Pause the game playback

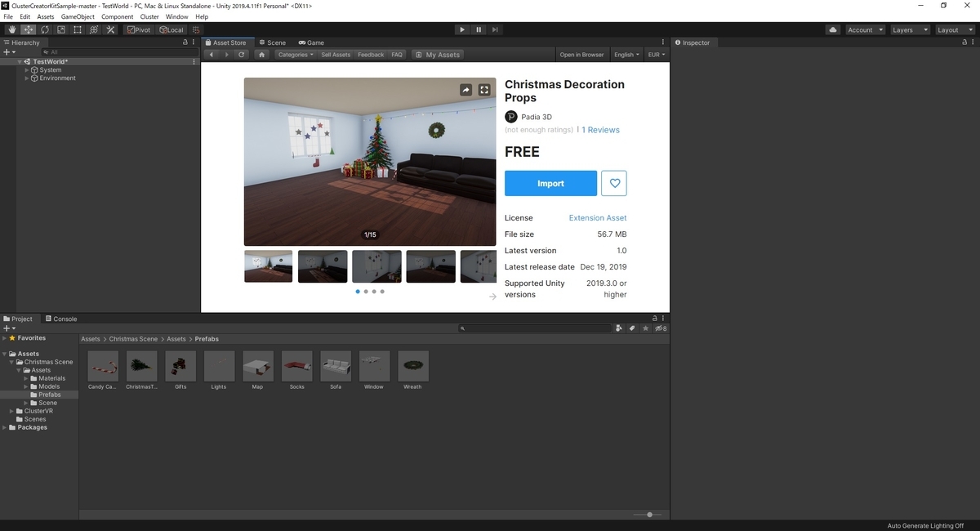coord(479,29)
